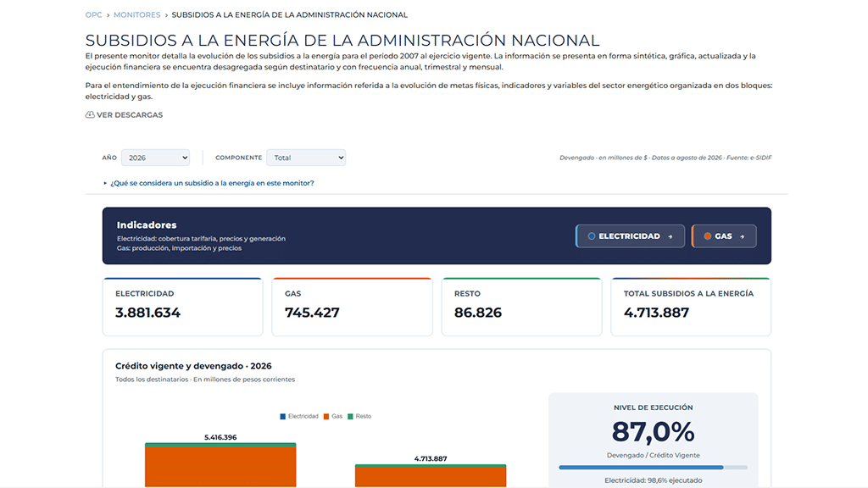The width and height of the screenshot is (868, 488).
Task: Click the 'Devengado / Crédito Vigente' caption
Action: pyautogui.click(x=654, y=455)
